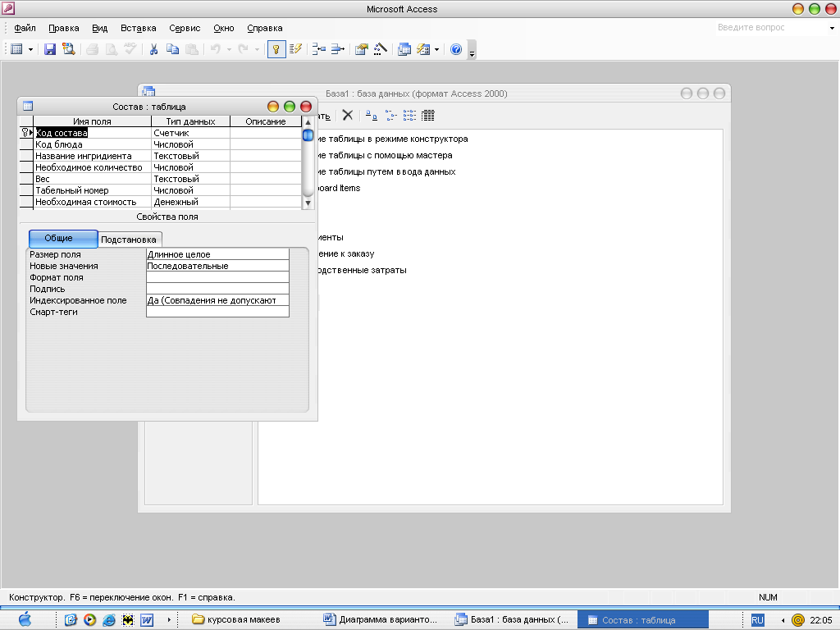This screenshot has height=630, width=840.
Task: Switch to База1 taskbar button
Action: (512, 620)
